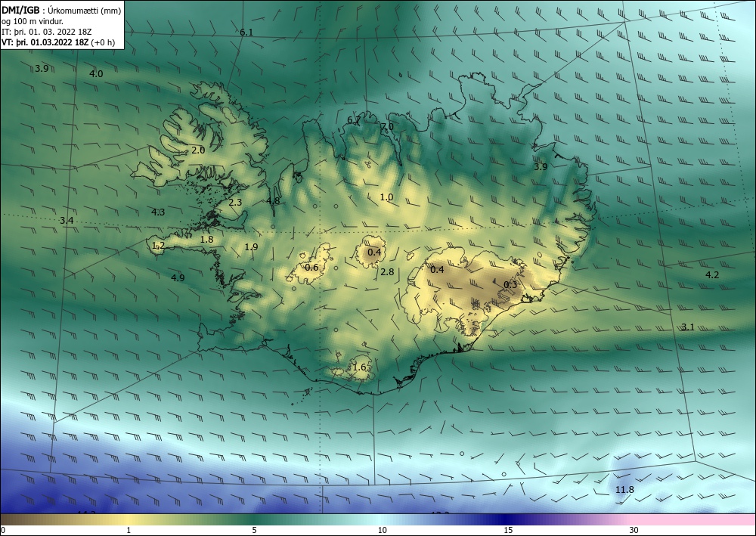Image resolution: width=756 pixels, height=536 pixels.
Task: Click the 4.3 value over Breiðafjörður
Action: pos(158,212)
